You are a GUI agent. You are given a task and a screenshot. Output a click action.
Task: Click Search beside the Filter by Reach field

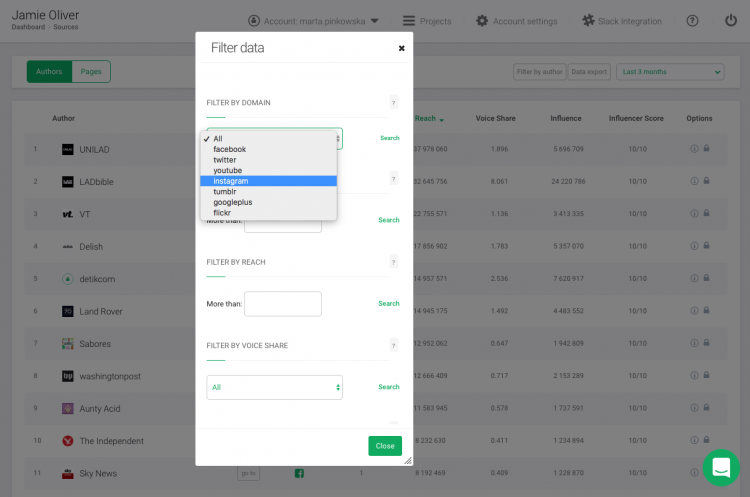coord(389,303)
